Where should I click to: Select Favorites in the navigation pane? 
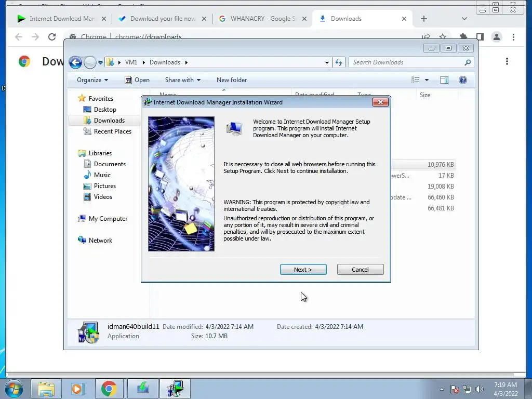coord(101,98)
